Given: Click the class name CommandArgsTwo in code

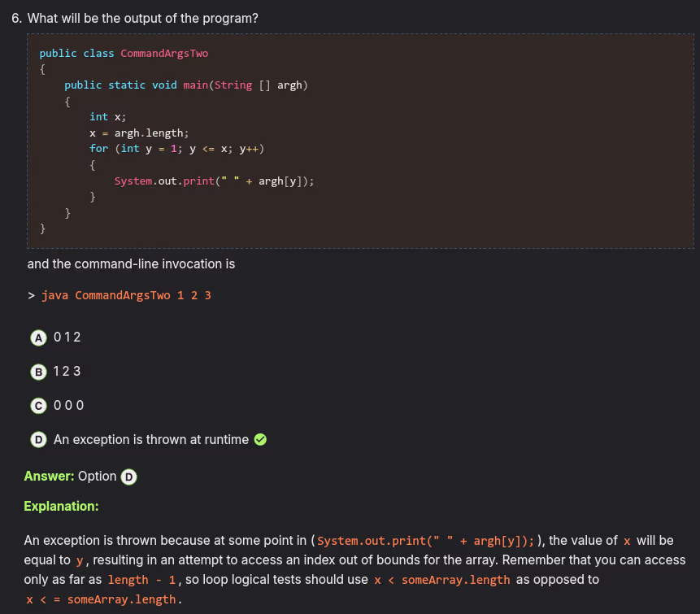Looking at the screenshot, I should click(164, 53).
